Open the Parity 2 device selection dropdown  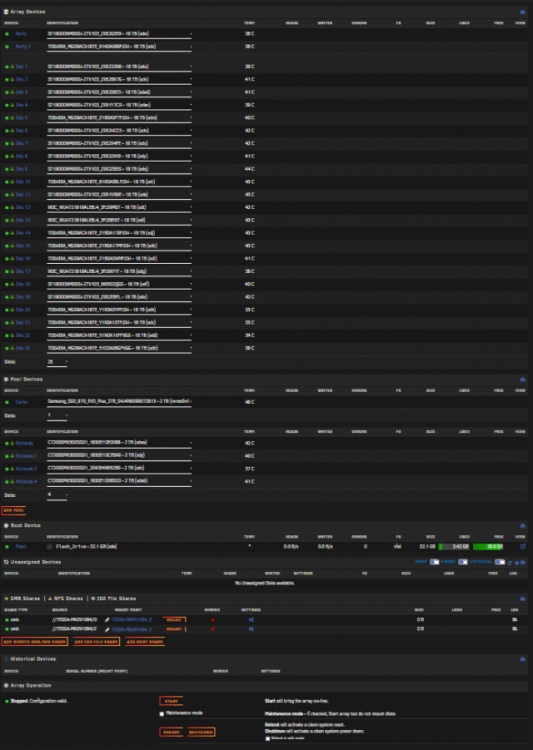pyautogui.click(x=119, y=47)
